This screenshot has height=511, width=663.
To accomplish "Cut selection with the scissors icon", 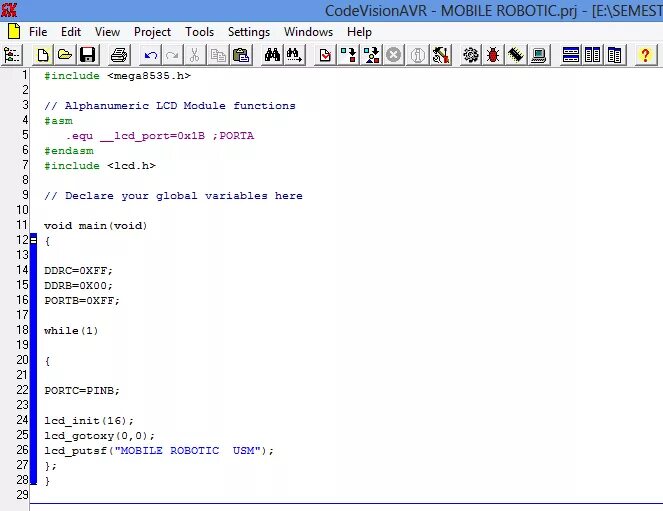I will (195, 55).
